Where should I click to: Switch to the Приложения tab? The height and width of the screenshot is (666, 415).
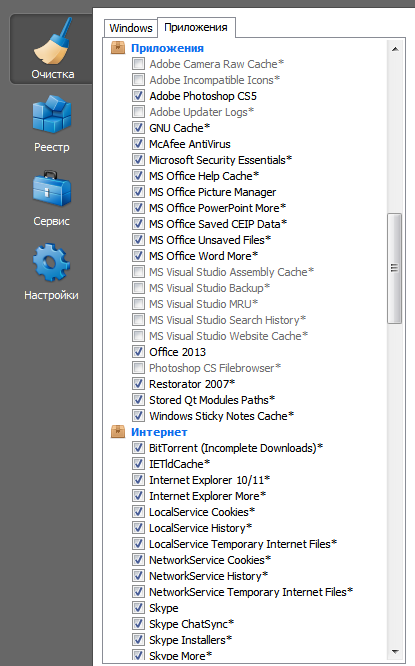click(196, 27)
